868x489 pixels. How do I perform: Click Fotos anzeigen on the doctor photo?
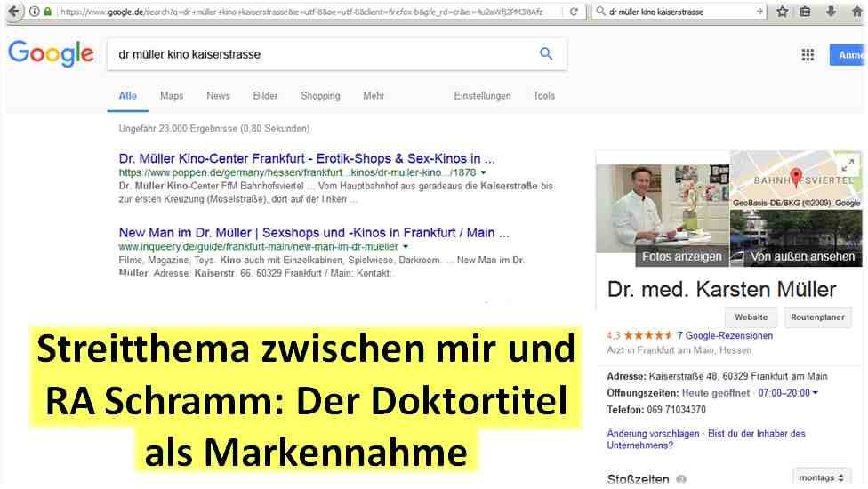682,256
